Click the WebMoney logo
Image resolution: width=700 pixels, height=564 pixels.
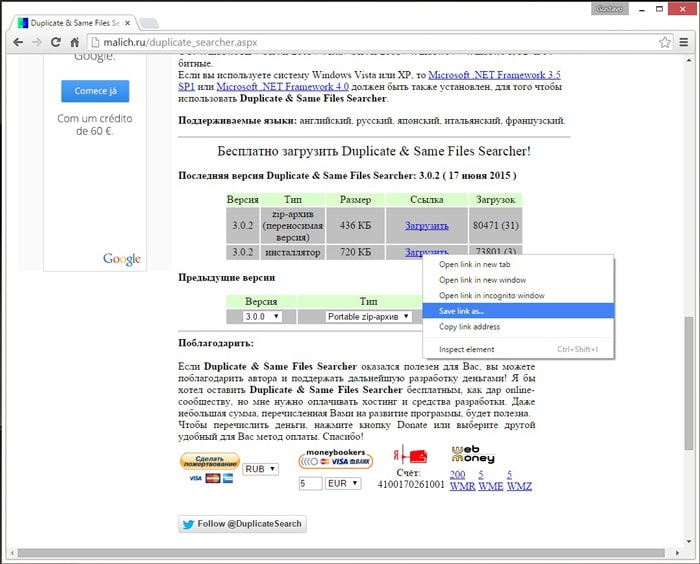(473, 455)
